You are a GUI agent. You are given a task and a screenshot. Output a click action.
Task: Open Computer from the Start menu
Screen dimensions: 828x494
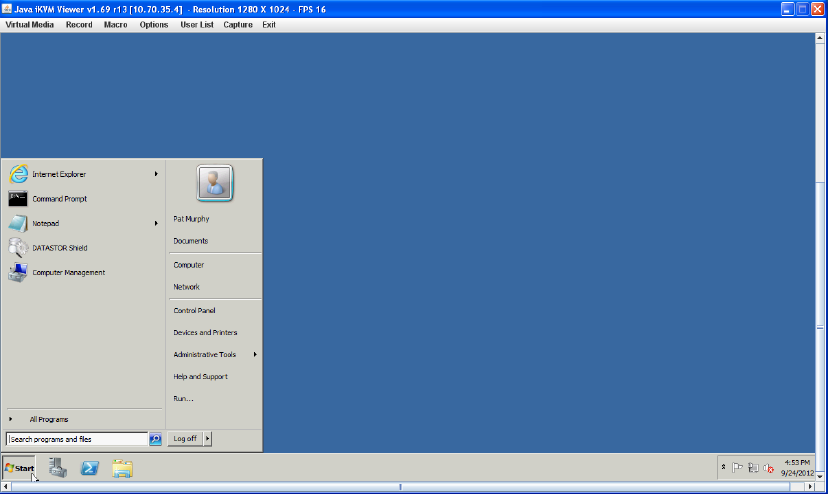click(x=189, y=265)
